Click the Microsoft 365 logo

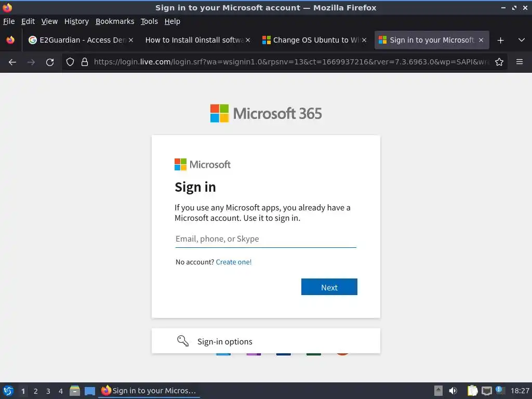point(266,113)
